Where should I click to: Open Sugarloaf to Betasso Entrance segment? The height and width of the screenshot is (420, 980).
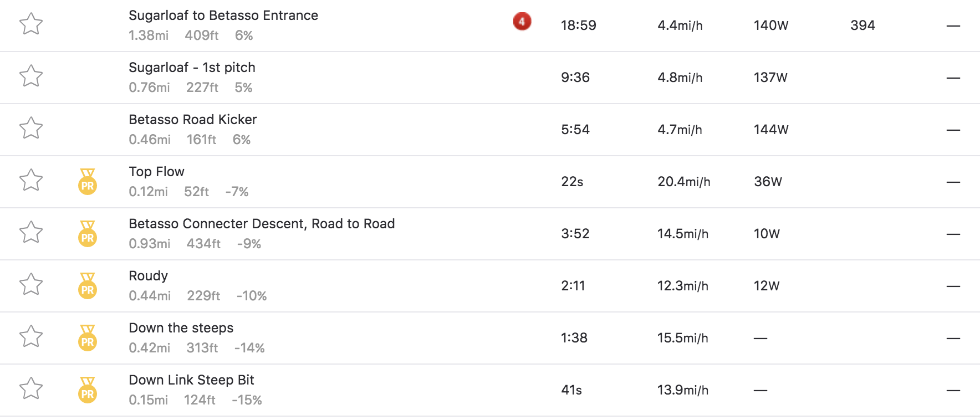(223, 16)
